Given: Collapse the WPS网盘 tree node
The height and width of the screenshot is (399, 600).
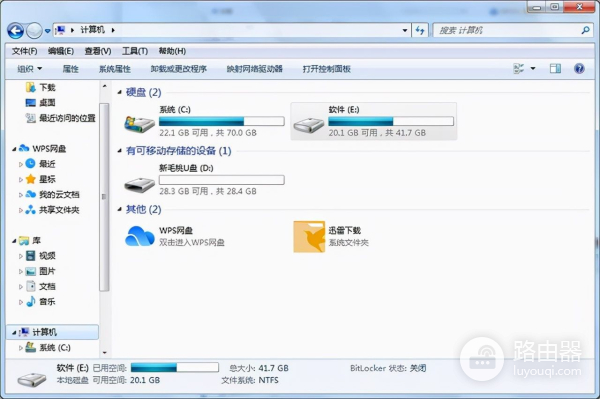Looking at the screenshot, I should click(x=14, y=149).
